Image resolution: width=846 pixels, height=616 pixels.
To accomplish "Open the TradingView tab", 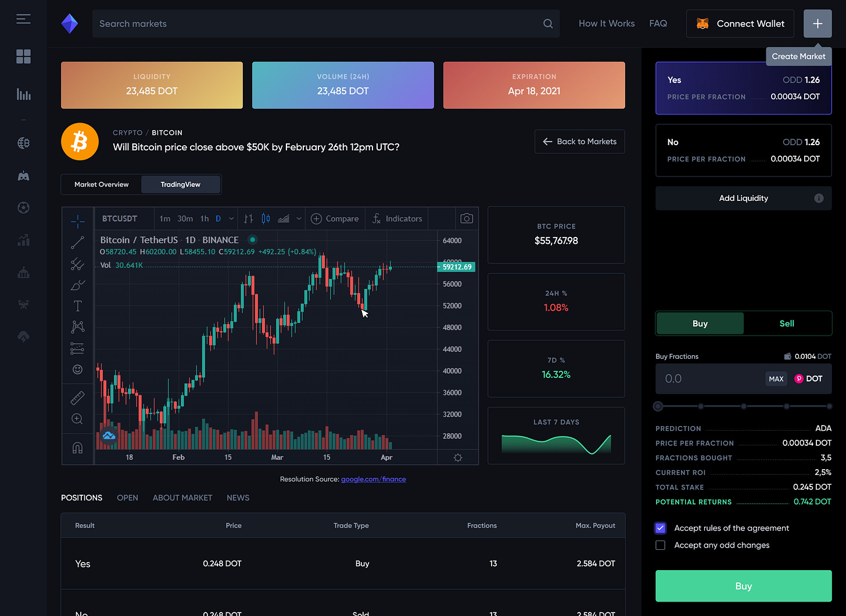I will click(180, 185).
